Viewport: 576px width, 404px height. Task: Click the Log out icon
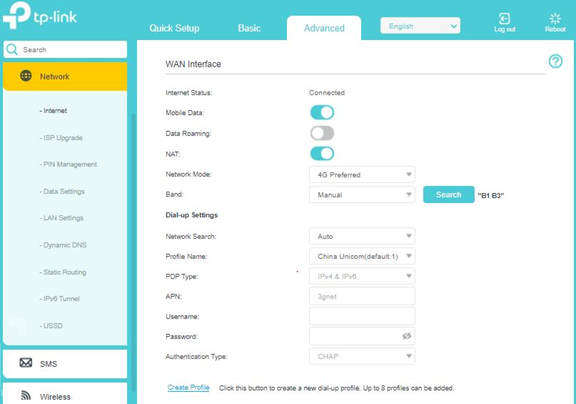504,18
